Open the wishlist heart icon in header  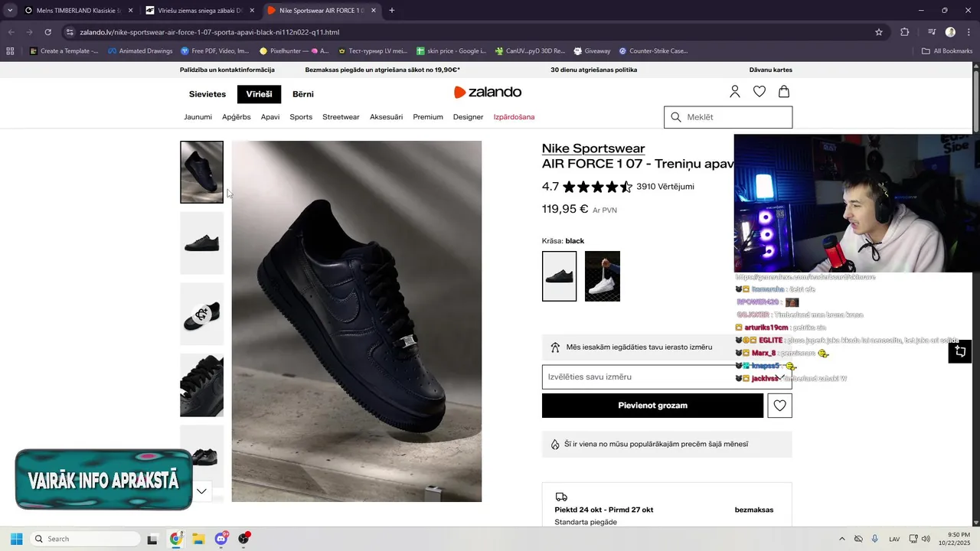click(759, 92)
